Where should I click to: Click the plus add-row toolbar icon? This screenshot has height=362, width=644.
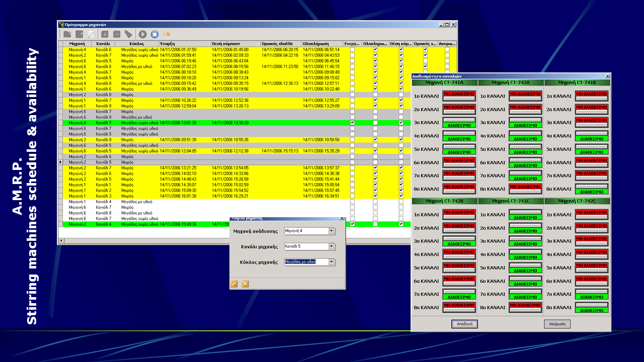(105, 34)
